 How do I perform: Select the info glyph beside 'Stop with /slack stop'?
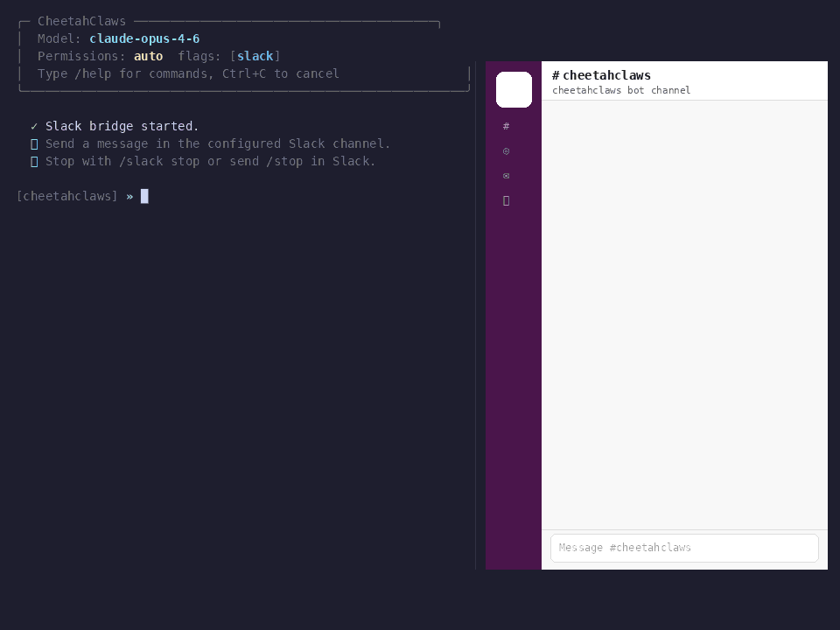(34, 162)
